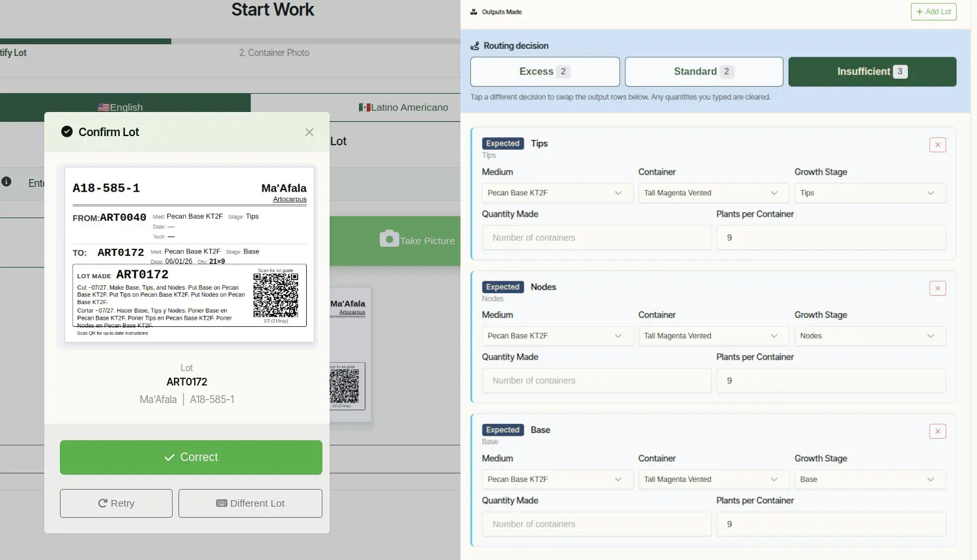Close the Confirm Lot dialog

(x=309, y=132)
